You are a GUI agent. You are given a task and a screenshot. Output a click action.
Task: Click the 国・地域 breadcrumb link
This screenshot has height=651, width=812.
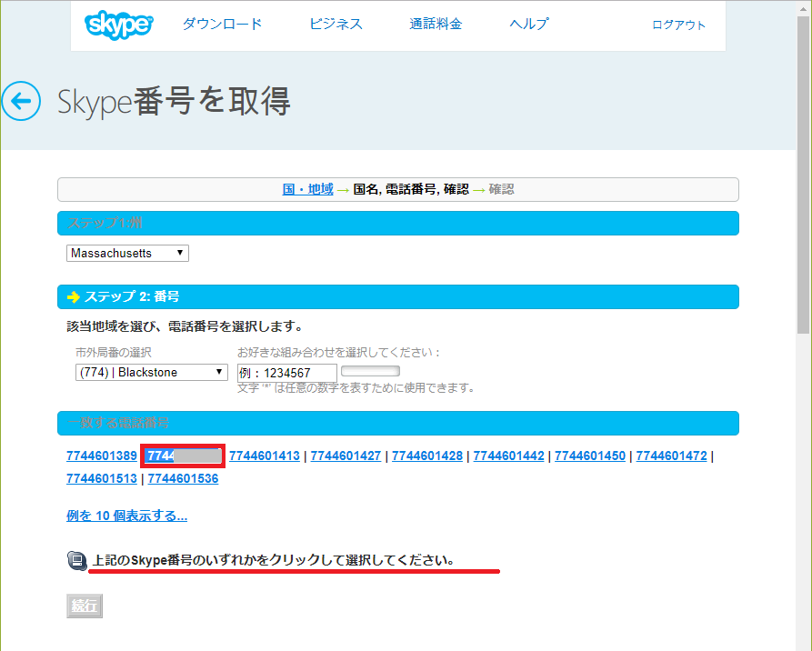(x=307, y=189)
